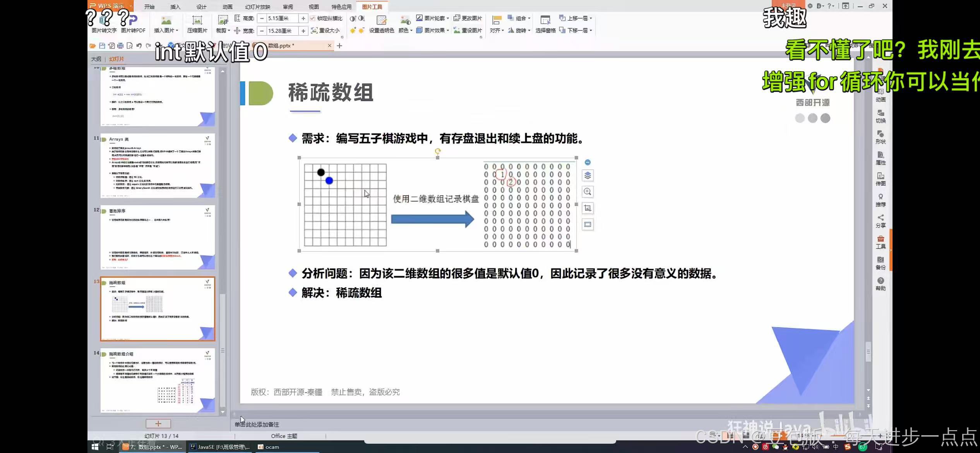The image size is (980, 453).
Task: Click the layers icon beside selected image
Action: [x=588, y=175]
